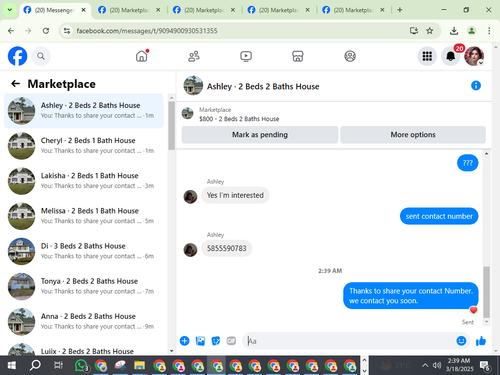Open notifications bell with 20 badge

(451, 56)
